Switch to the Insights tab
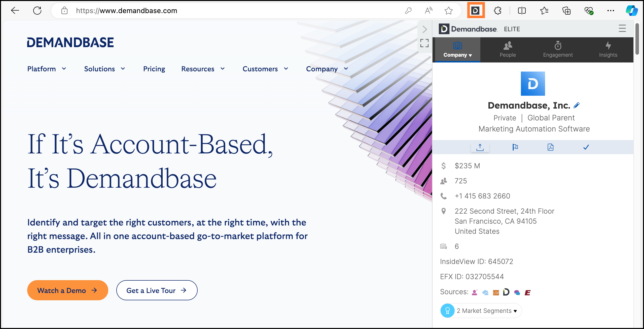This screenshot has width=644, height=329. pos(608,50)
